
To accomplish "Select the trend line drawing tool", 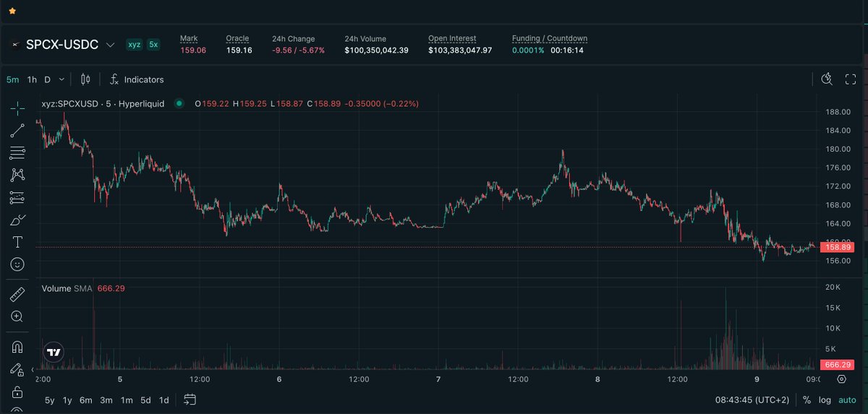I will [17, 131].
